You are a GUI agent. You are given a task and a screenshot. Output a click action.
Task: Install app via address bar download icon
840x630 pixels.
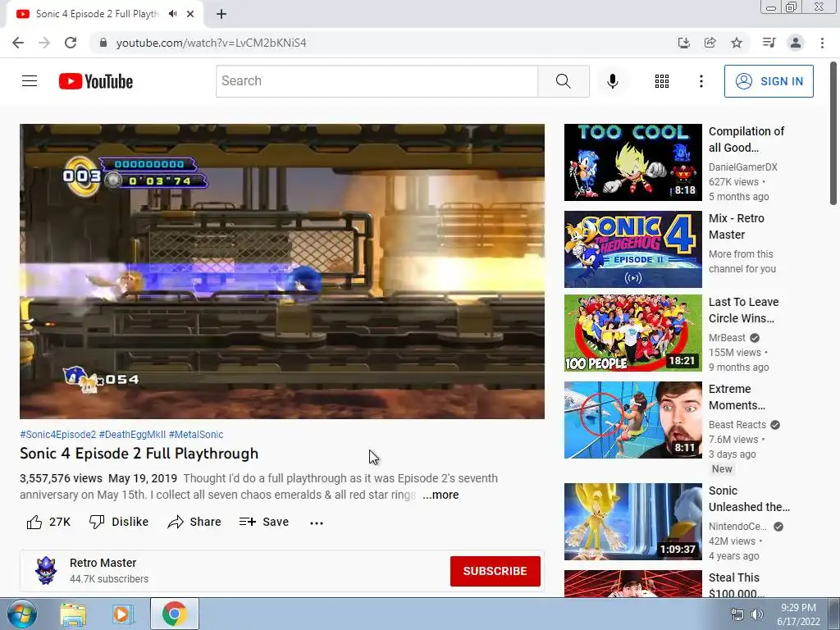683,43
